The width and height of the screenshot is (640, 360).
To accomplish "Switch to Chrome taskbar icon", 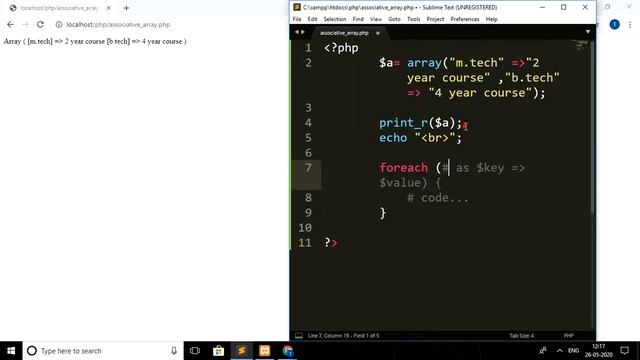I will coord(288,351).
